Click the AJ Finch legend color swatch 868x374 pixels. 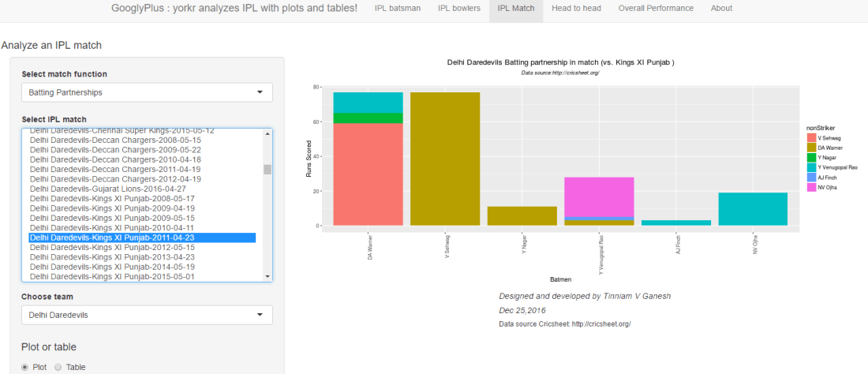(811, 177)
